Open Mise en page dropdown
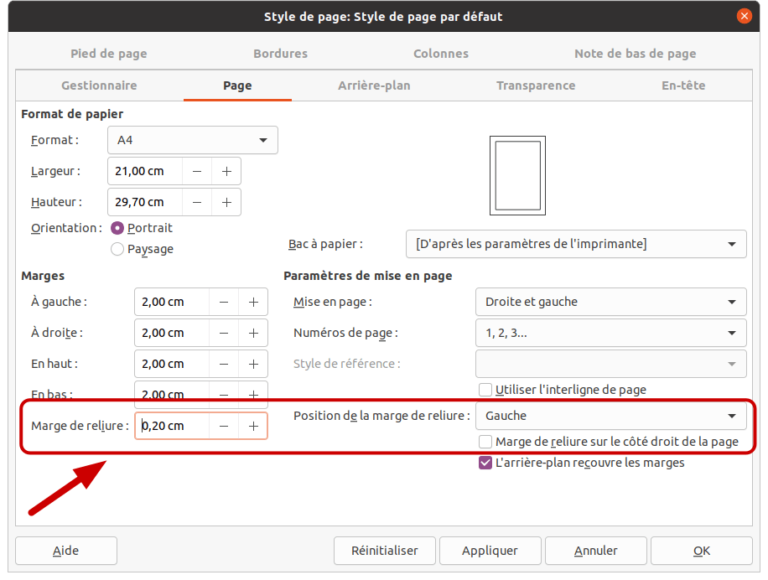This screenshot has width=768, height=580. tap(611, 302)
